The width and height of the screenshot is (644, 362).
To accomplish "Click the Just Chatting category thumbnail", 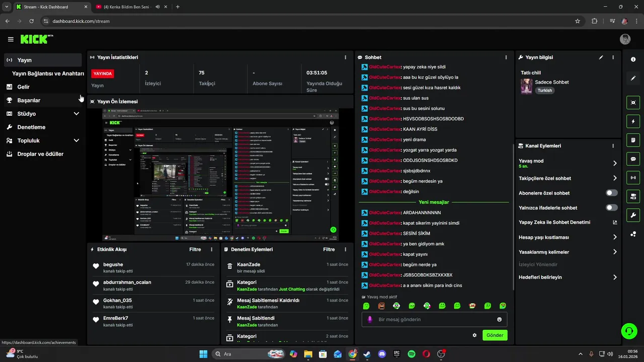I will pos(526,86).
